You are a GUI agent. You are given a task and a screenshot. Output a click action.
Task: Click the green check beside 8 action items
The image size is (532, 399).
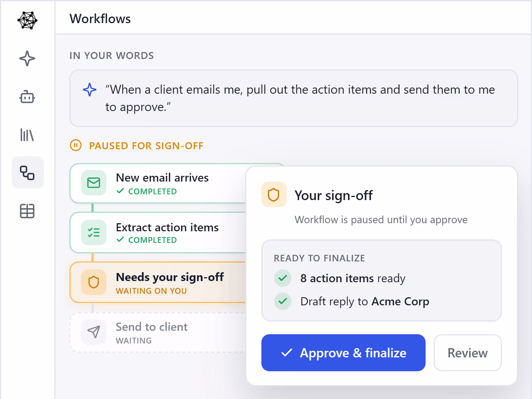pos(283,278)
